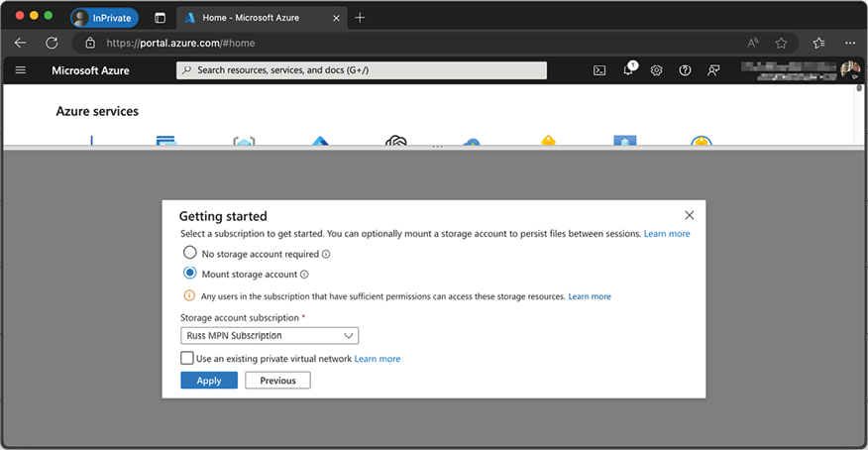
Task: Select No storage account required option
Action: (190, 253)
